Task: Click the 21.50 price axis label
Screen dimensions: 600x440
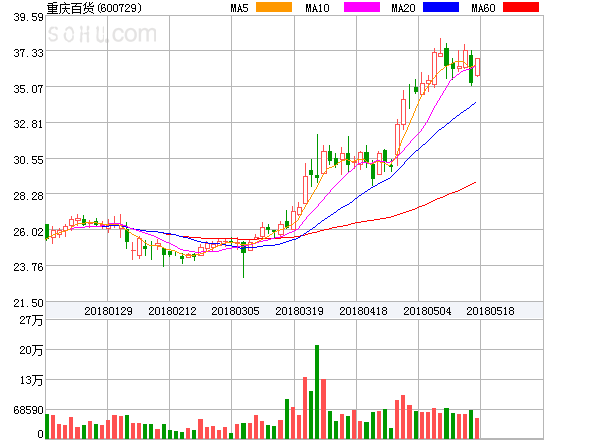Action: pyautogui.click(x=29, y=303)
